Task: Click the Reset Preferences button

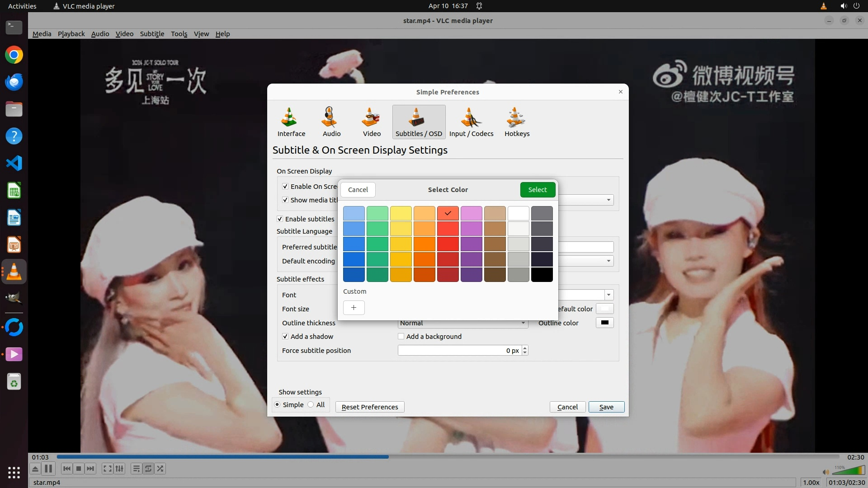Action: [370, 407]
